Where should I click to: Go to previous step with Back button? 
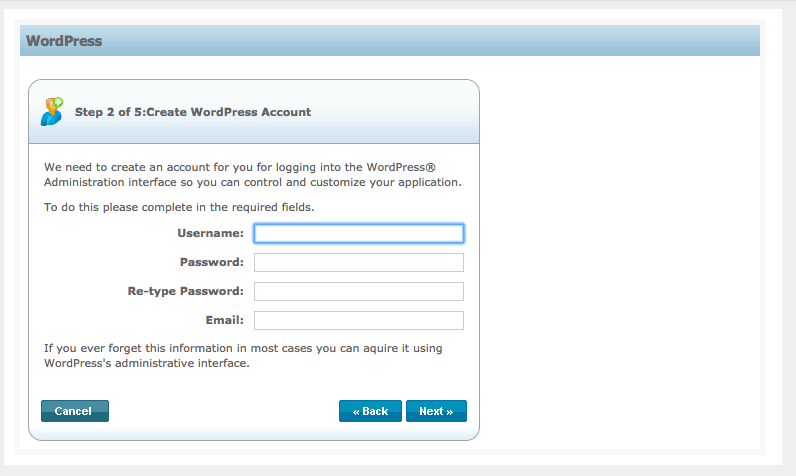pyautogui.click(x=370, y=411)
